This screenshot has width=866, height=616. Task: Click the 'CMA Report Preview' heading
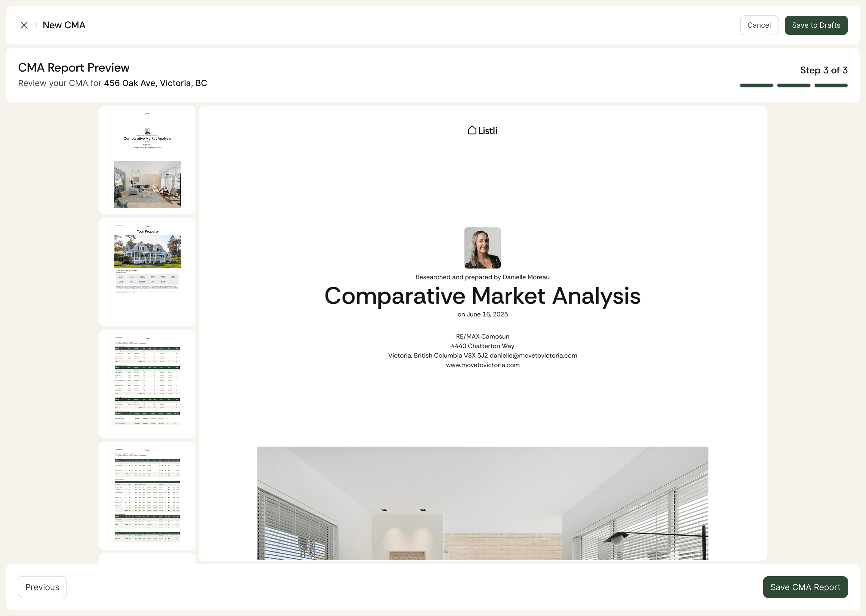tap(74, 67)
